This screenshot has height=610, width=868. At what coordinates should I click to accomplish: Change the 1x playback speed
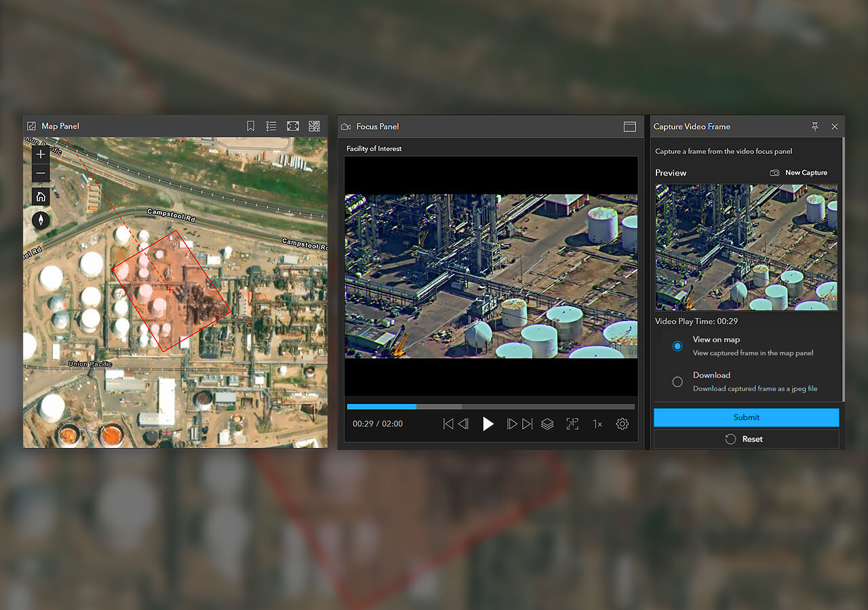pos(597,424)
